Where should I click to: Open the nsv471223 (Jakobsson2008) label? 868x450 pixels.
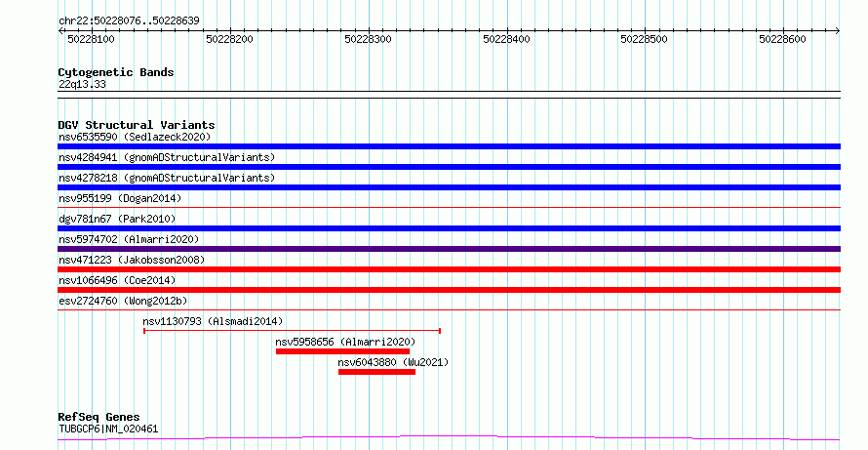(132, 260)
